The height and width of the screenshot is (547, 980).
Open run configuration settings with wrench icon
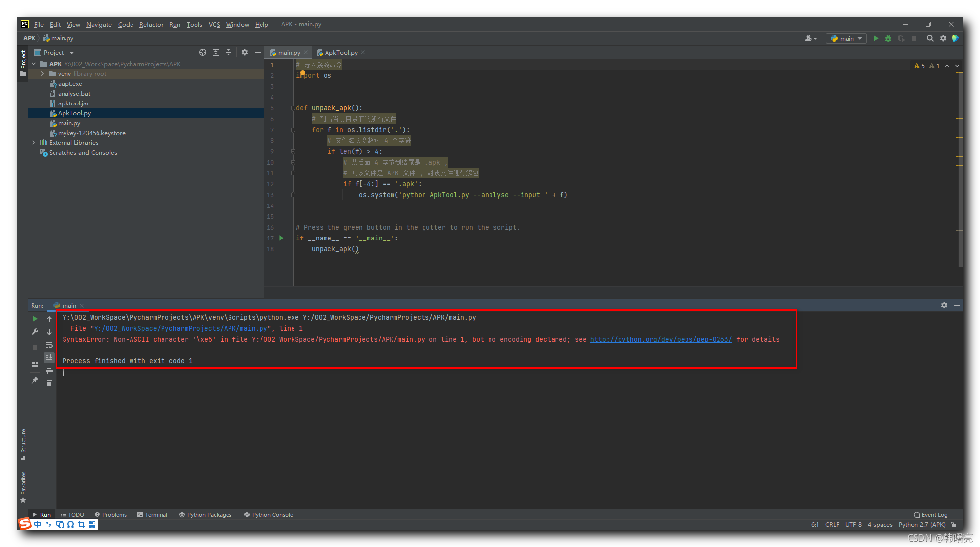34,332
